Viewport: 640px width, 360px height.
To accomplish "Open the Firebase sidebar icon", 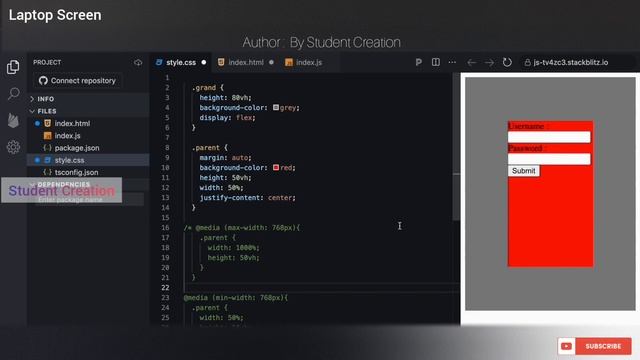I will 13,120.
